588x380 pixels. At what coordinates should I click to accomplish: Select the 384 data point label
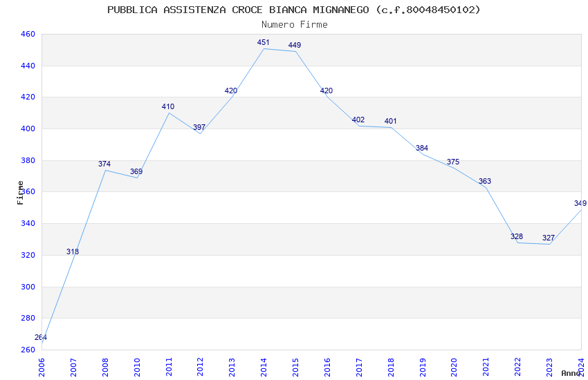pyautogui.click(x=422, y=148)
